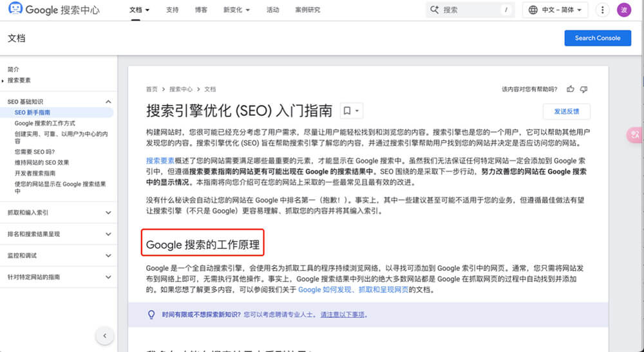Click the search magnifier icon
Screen dimensions: 644x352
(x=435, y=10)
